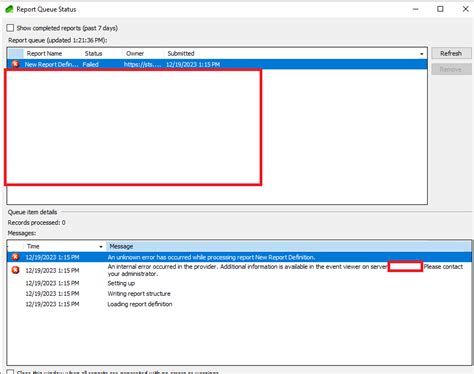Open the report queue column dropdown arrow
Viewport: 474px width, 374px height.
422,54
